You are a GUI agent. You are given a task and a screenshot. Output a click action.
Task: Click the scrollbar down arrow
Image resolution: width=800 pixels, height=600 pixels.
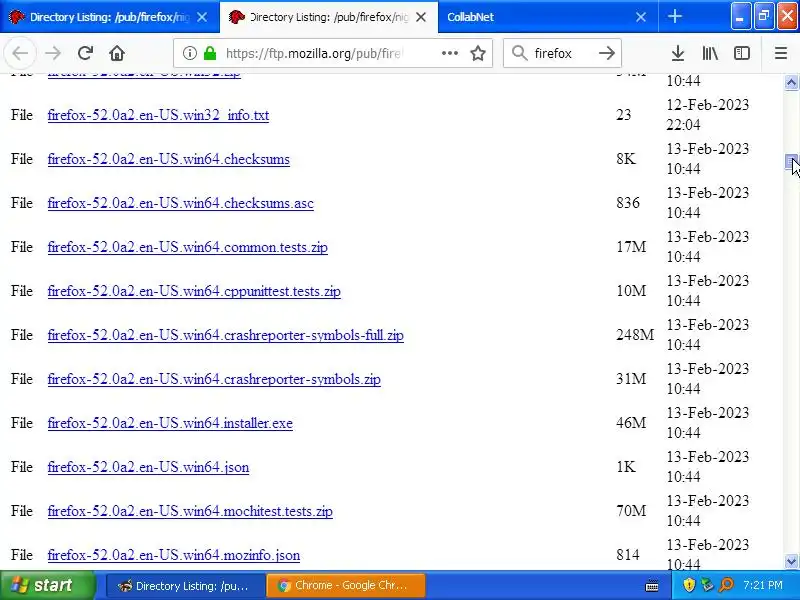click(x=791, y=561)
